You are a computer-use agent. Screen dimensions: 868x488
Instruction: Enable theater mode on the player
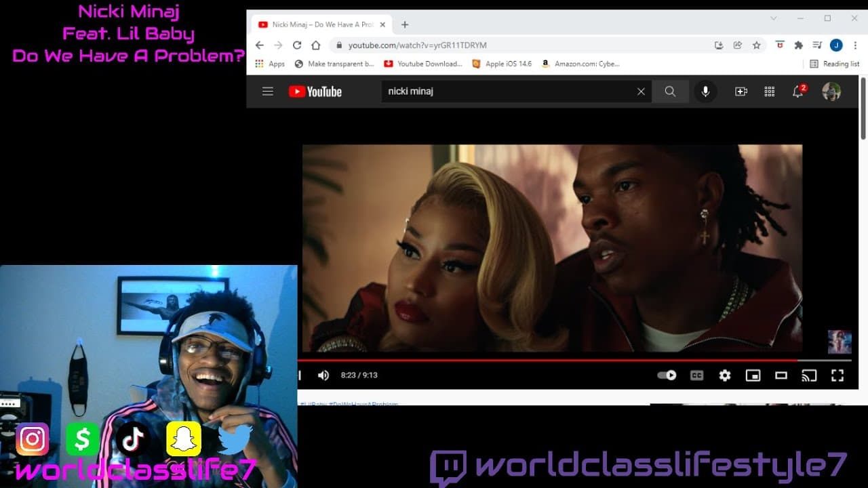pyautogui.click(x=781, y=375)
